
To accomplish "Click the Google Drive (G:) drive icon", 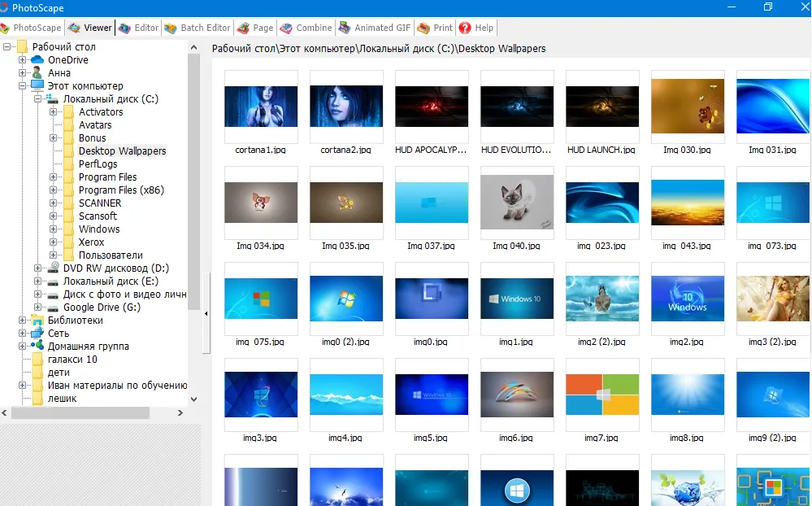I will (x=53, y=308).
